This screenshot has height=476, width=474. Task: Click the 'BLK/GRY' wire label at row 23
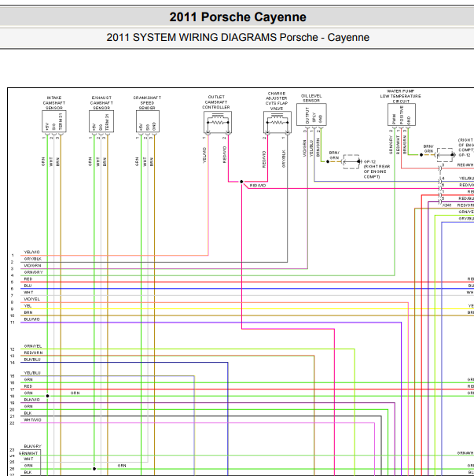click(33, 447)
